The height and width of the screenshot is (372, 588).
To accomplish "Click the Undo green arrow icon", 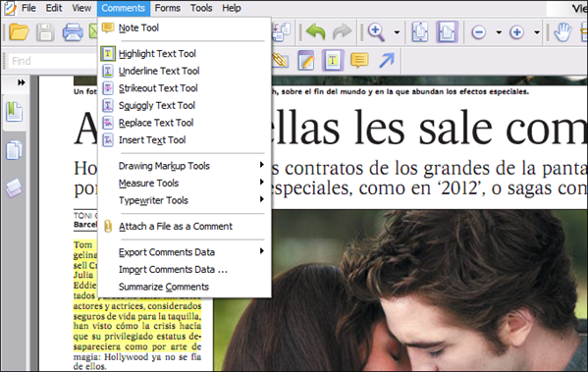I will 316,31.
